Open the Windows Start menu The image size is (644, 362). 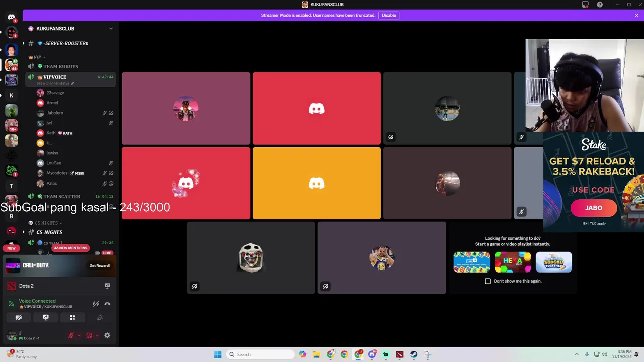218,354
